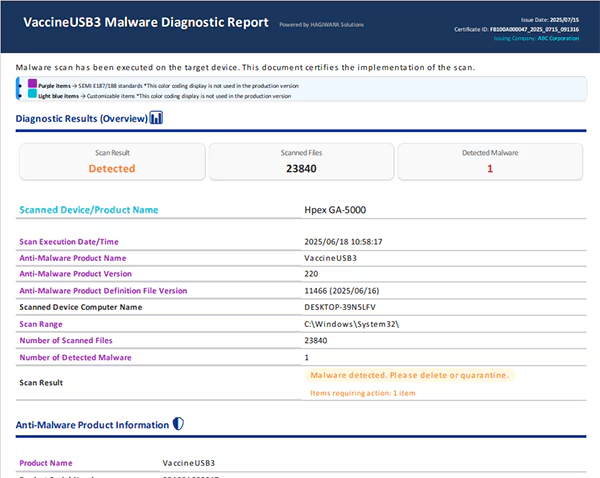Click the Scan Result Detected card
The width and height of the screenshot is (600, 478).
(x=111, y=162)
